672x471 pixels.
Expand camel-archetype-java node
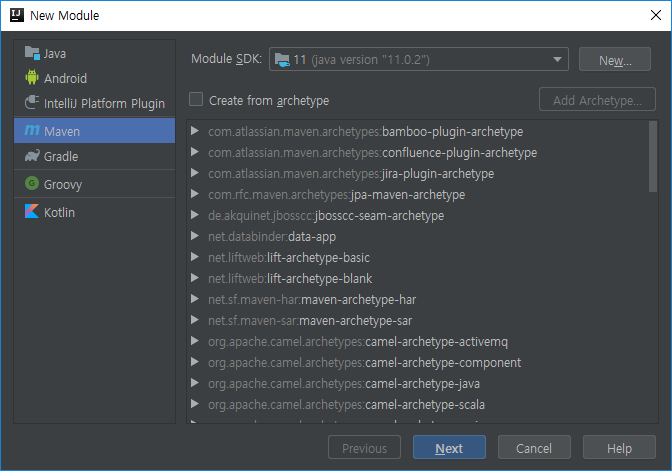click(195, 383)
